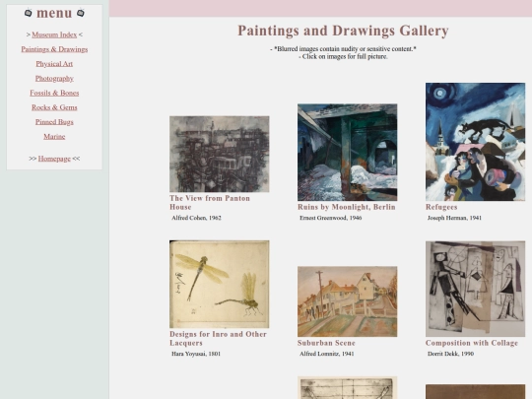
Task: Go to Paintings & Drawings page
Action: pos(54,49)
